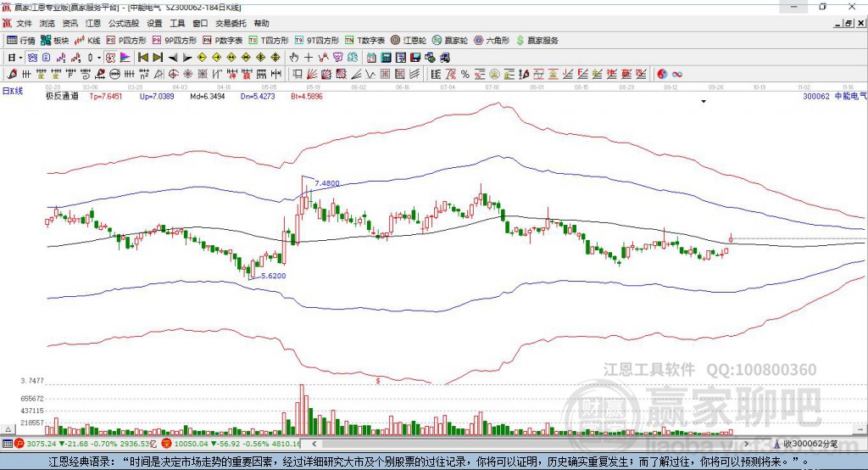This screenshot has width=868, height=470.
Task: Select the n² number tool icon
Action: tap(144, 75)
